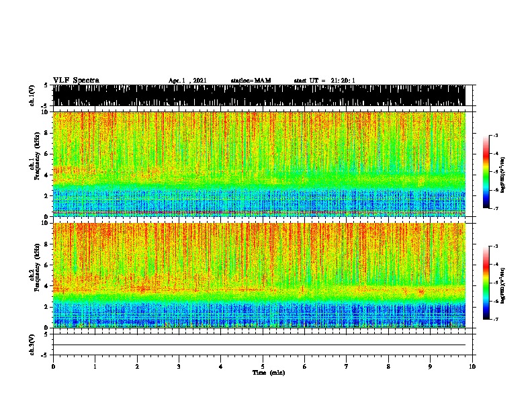The height and width of the screenshot is (411, 532).
Task: Click inside the ch.1 frequency spectrogram
Action: (259, 164)
